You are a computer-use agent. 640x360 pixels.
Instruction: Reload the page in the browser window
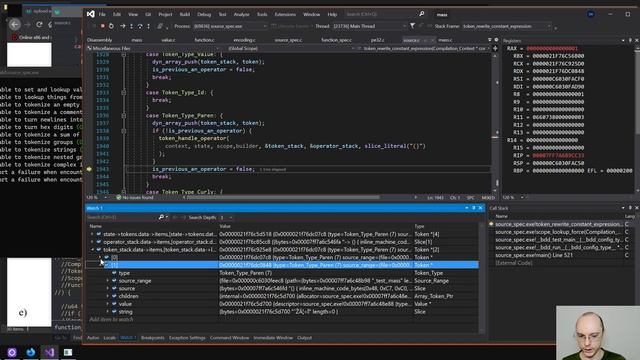point(39,24)
